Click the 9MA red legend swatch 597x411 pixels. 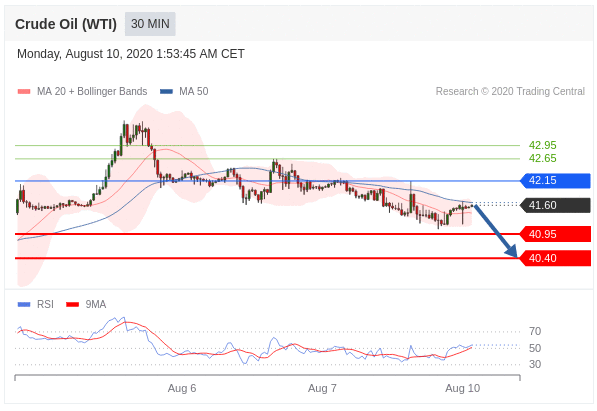(x=72, y=304)
